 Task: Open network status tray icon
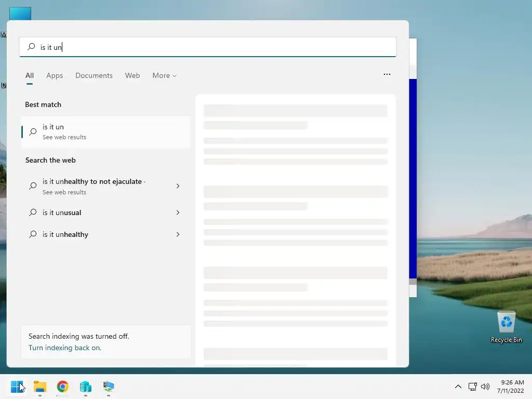tap(473, 387)
